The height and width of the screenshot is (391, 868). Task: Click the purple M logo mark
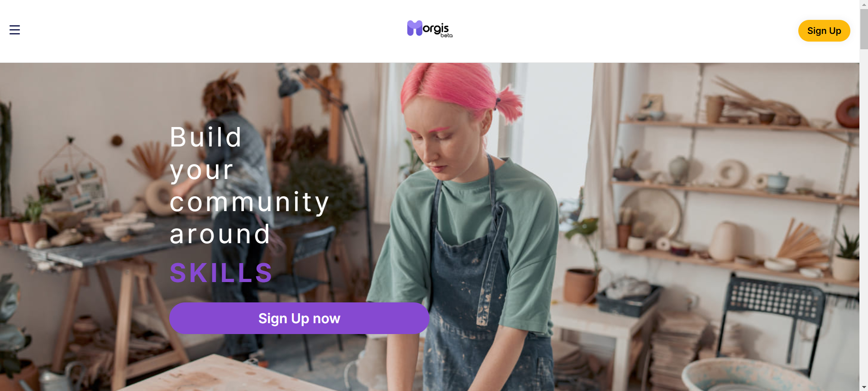coord(415,28)
